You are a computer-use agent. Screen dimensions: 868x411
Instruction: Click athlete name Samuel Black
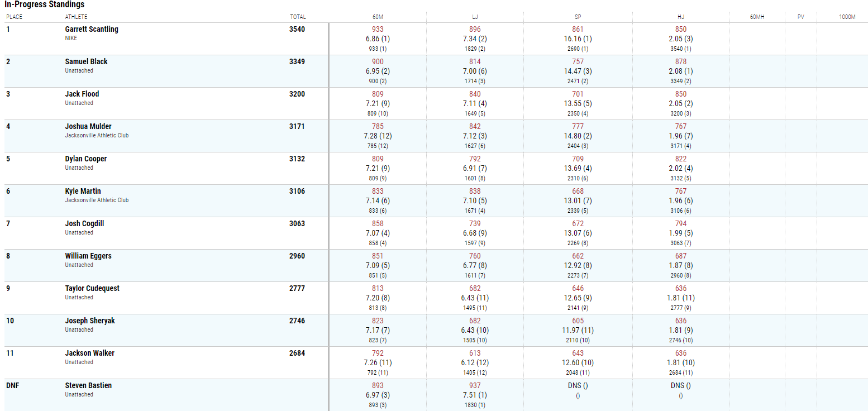(x=86, y=61)
